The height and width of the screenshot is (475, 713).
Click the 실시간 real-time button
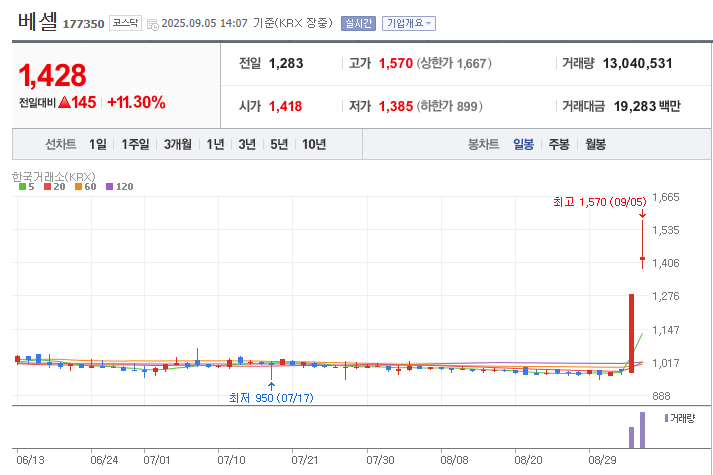(358, 23)
